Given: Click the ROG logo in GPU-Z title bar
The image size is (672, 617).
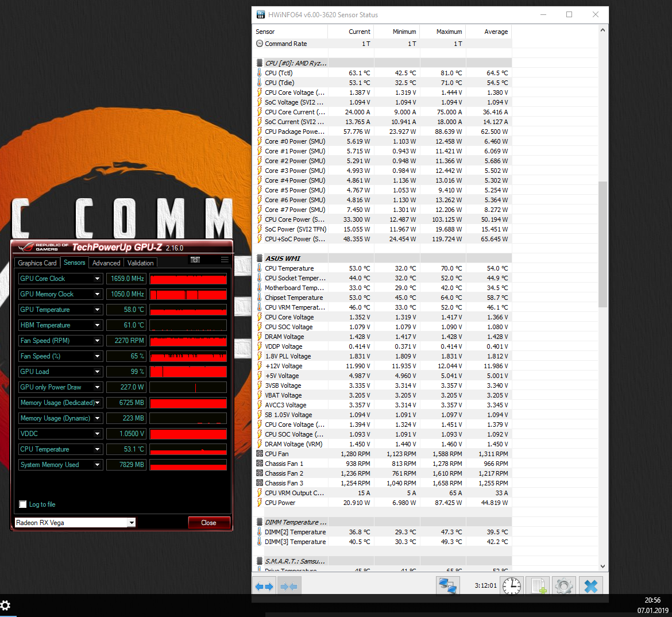Looking at the screenshot, I should tap(26, 248).
